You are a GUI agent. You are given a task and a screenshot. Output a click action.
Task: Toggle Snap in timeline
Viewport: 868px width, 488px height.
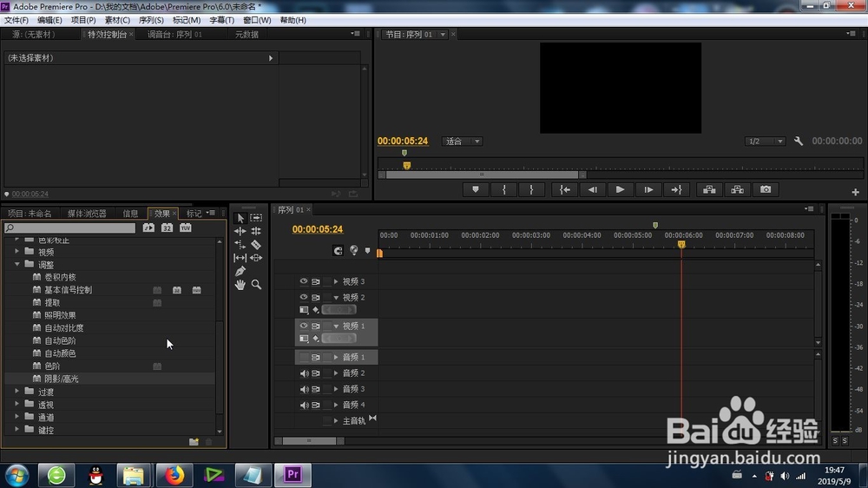[338, 250]
